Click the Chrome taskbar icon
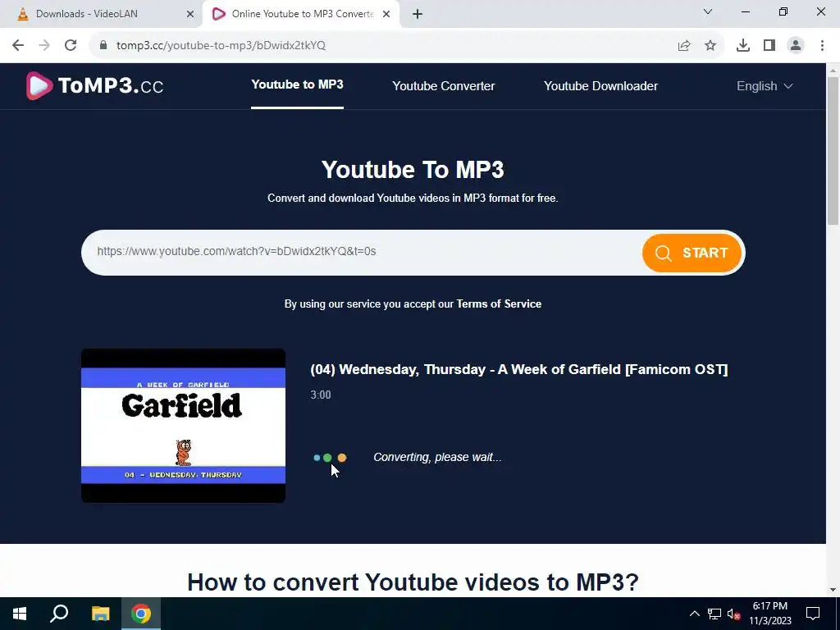The image size is (840, 630). pos(141,614)
